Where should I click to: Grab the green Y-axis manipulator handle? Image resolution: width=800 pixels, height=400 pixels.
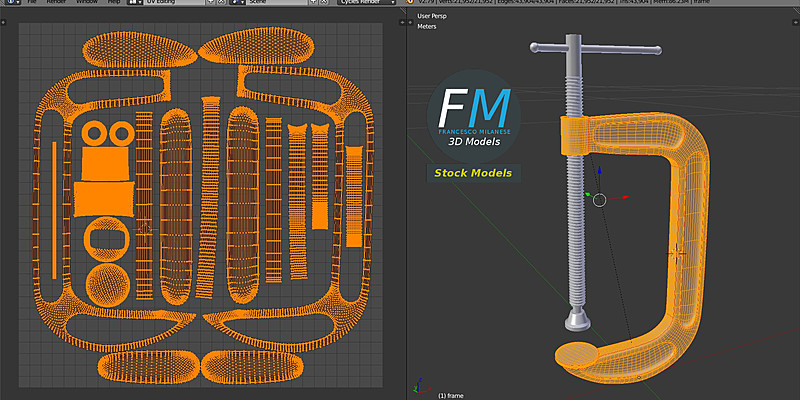tap(588, 194)
